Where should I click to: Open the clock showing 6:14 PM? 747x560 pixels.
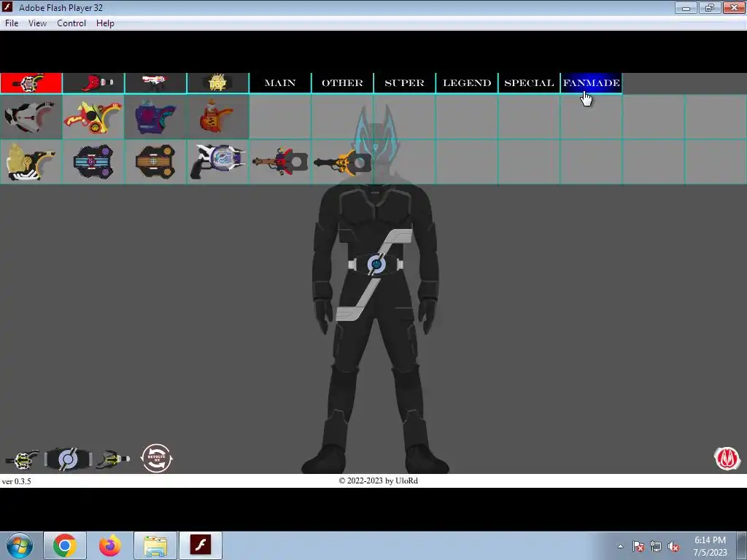(710, 546)
